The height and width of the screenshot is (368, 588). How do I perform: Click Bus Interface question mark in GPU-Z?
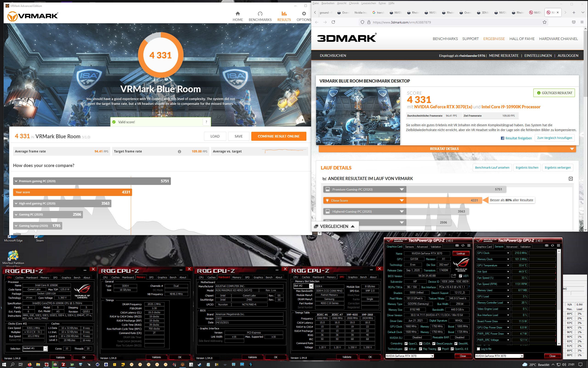tap(469, 287)
